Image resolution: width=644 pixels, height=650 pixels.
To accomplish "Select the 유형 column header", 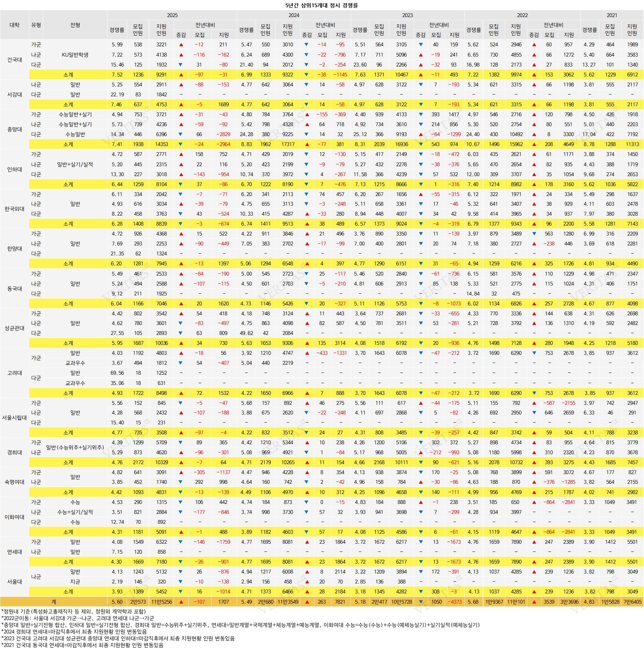I will (36, 25).
